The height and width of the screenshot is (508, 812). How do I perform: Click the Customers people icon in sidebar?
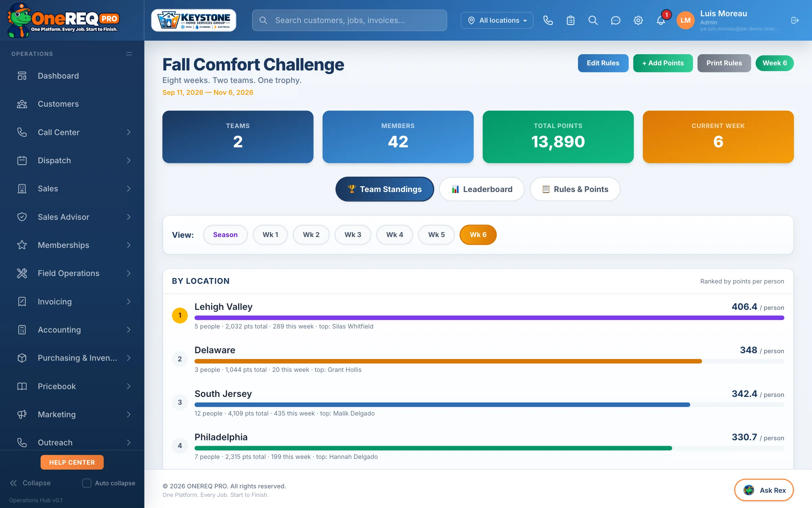(x=22, y=104)
